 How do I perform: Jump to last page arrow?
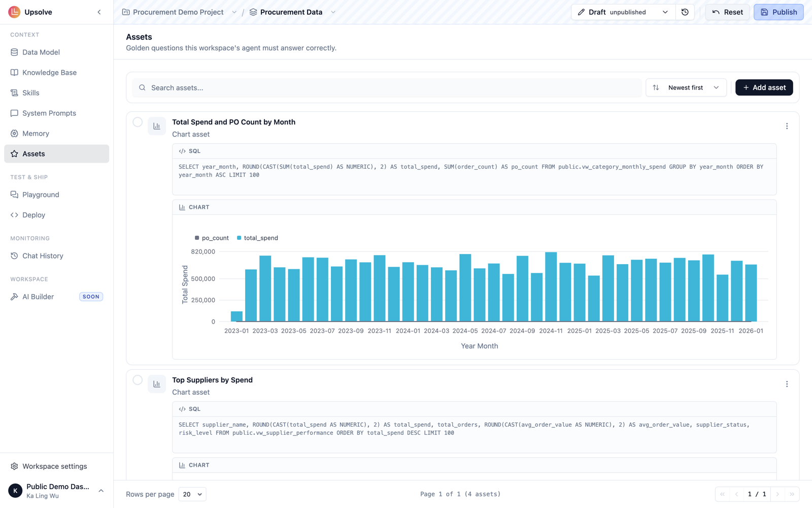[x=792, y=494]
